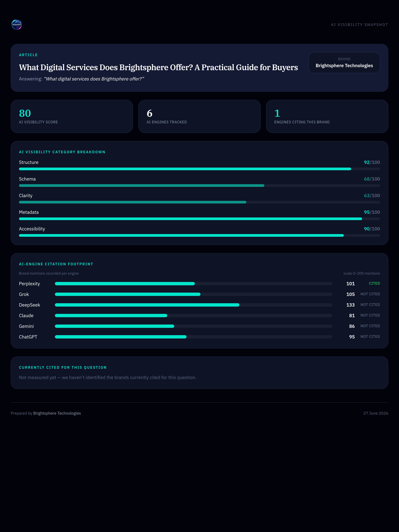This screenshot has width=399, height=532.
Task: Click the DeepSeek mentions bar
Action: (x=193, y=305)
